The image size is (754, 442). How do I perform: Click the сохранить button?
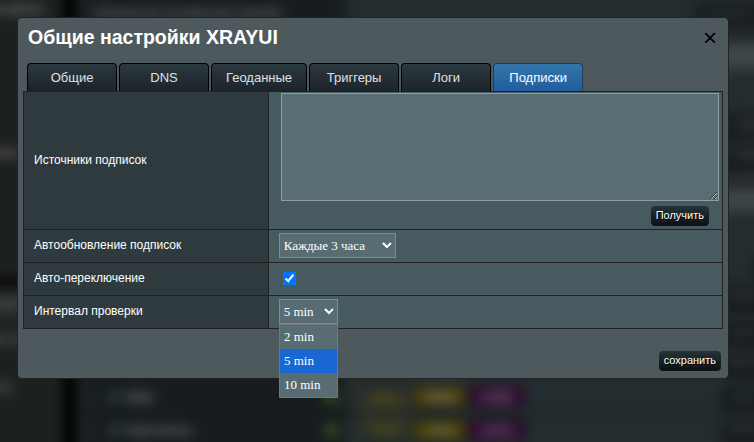(x=689, y=361)
